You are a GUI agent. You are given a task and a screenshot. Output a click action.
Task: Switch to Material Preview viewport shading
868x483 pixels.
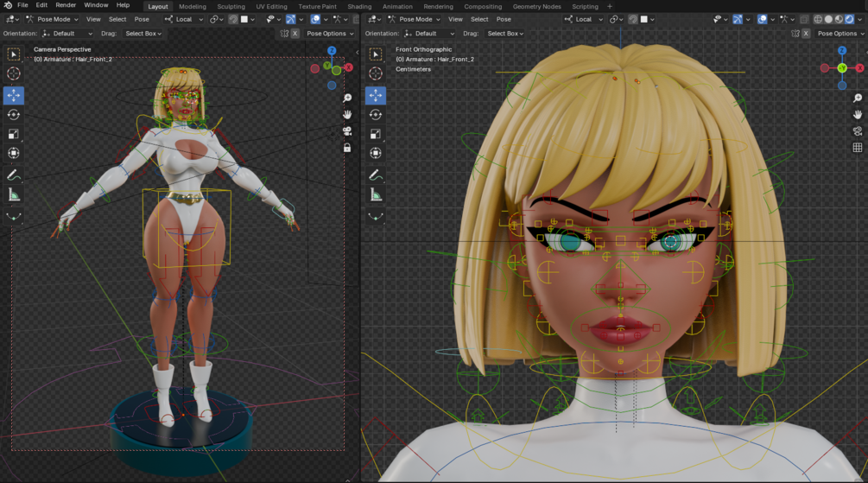pos(839,19)
